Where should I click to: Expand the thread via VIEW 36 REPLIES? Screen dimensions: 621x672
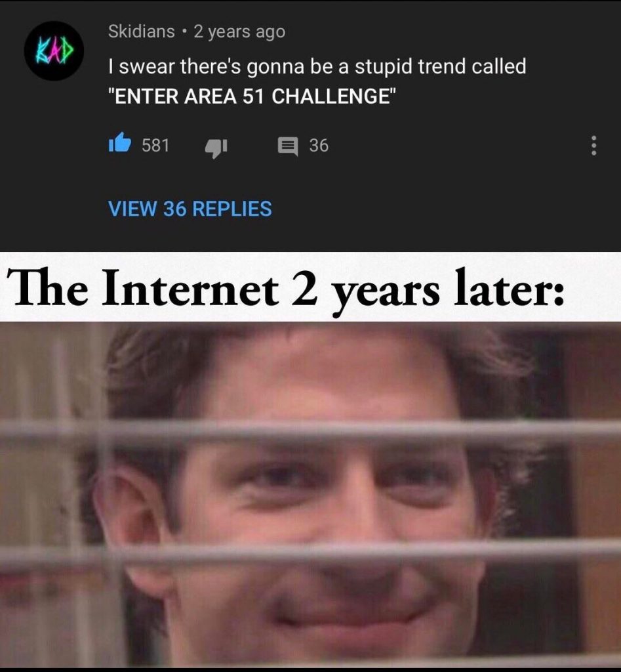(190, 209)
